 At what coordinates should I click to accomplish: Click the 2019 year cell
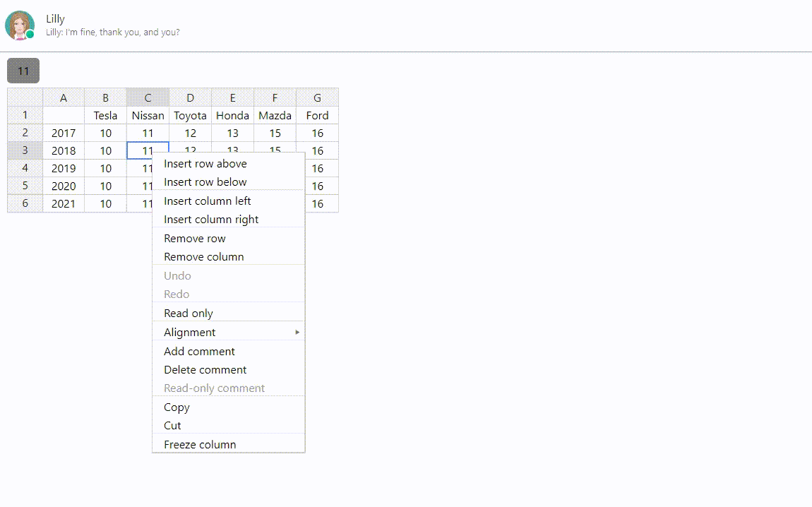click(64, 168)
